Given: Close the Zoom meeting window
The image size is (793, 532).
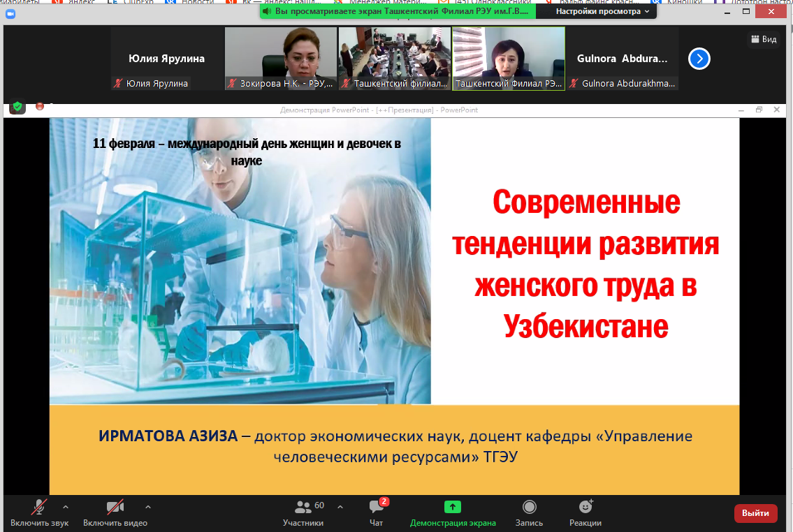Looking at the screenshot, I should click(771, 12).
